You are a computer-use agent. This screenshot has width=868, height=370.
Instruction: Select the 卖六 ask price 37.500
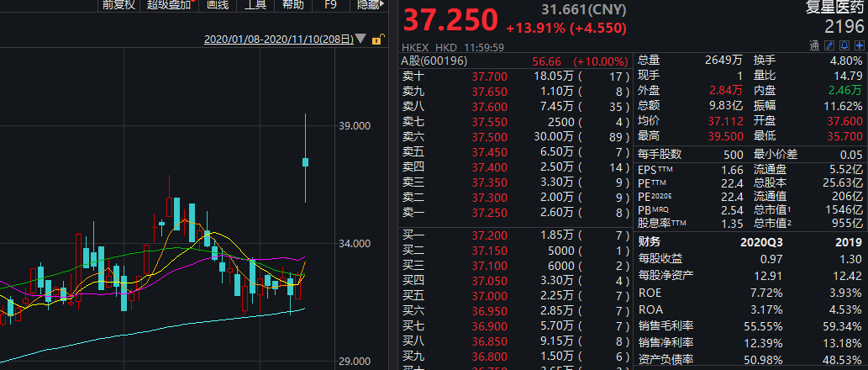489,137
